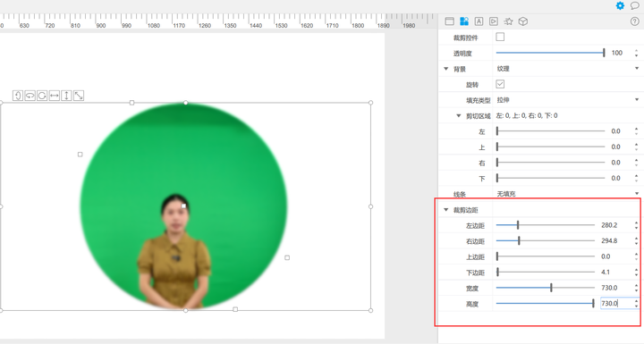Open the star animation effects tab icon
Viewport: 644px width, 344px height.
[x=508, y=21]
